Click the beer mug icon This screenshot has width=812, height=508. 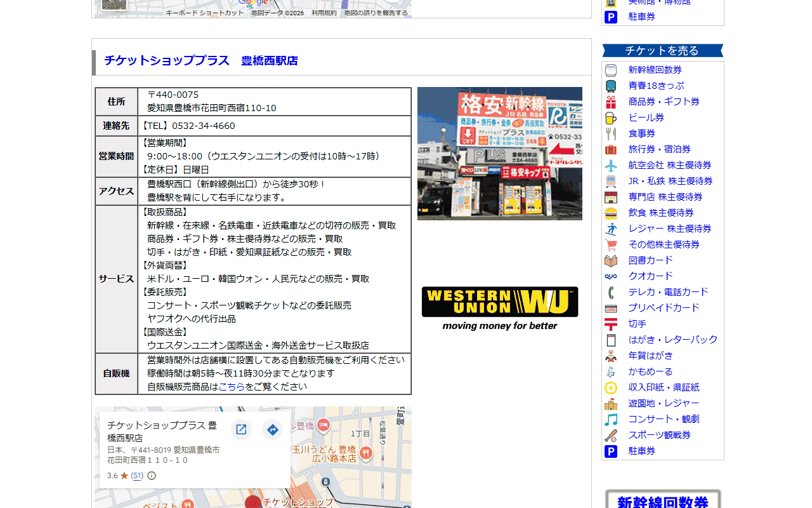(611, 117)
